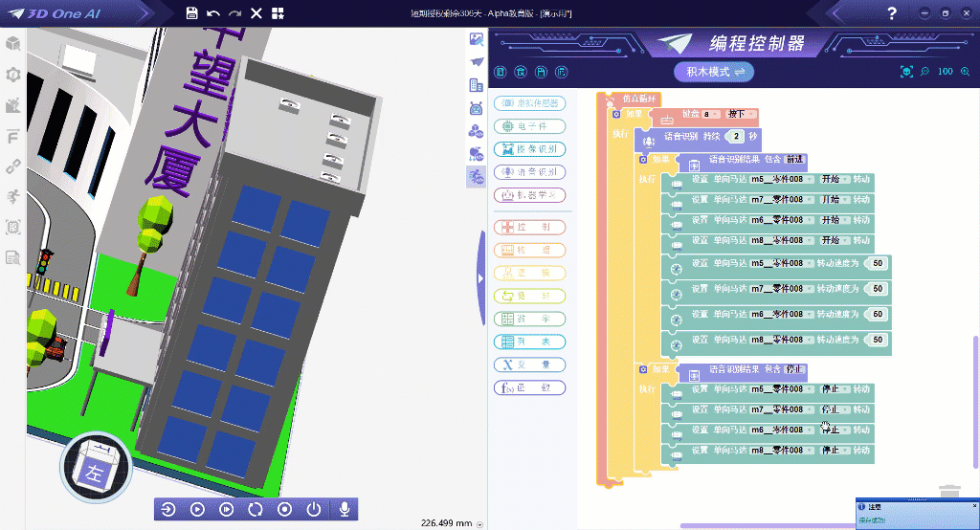Click the duration value 2 in the voice recognition block
Screen dimensions: 980x530
tap(739, 137)
